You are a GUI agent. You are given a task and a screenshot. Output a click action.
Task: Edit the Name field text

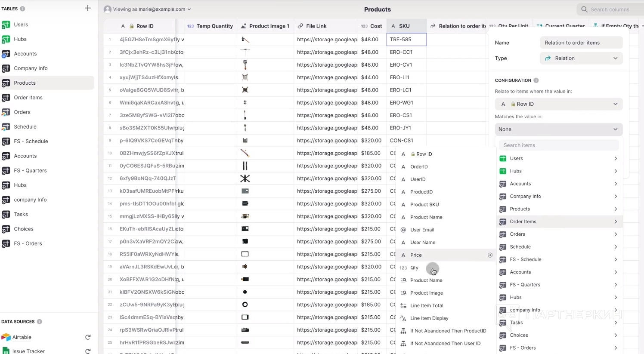581,43
